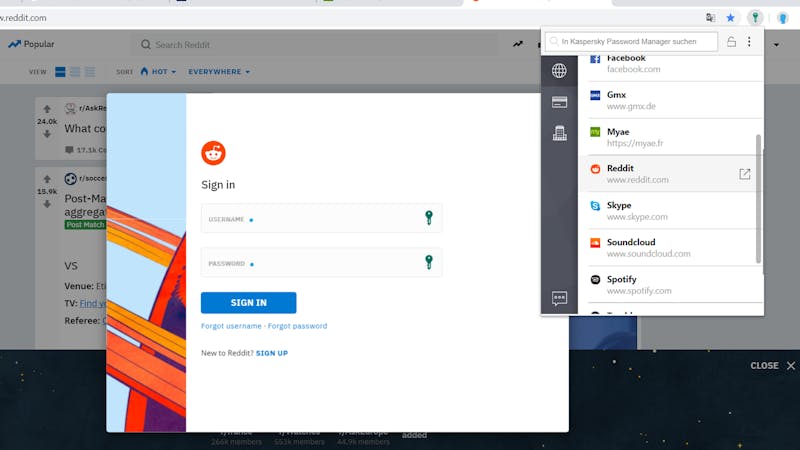Show websites globe section in sidebar

pyautogui.click(x=559, y=71)
